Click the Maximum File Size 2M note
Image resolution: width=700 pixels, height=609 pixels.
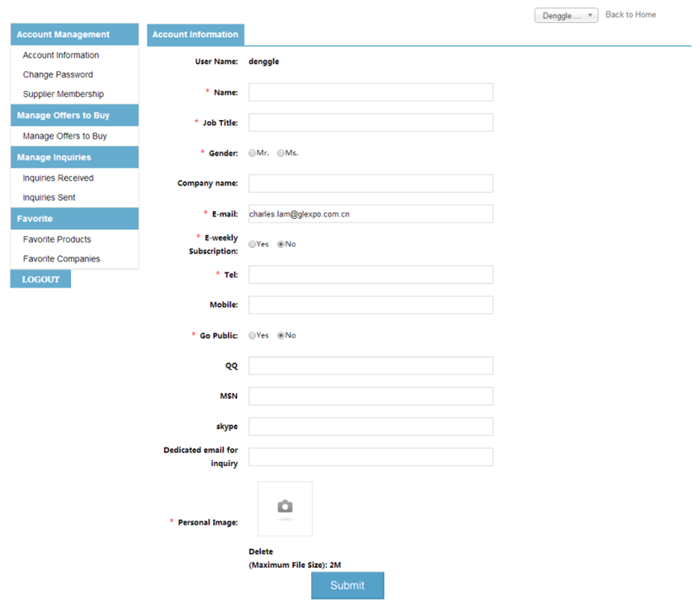[295, 565]
